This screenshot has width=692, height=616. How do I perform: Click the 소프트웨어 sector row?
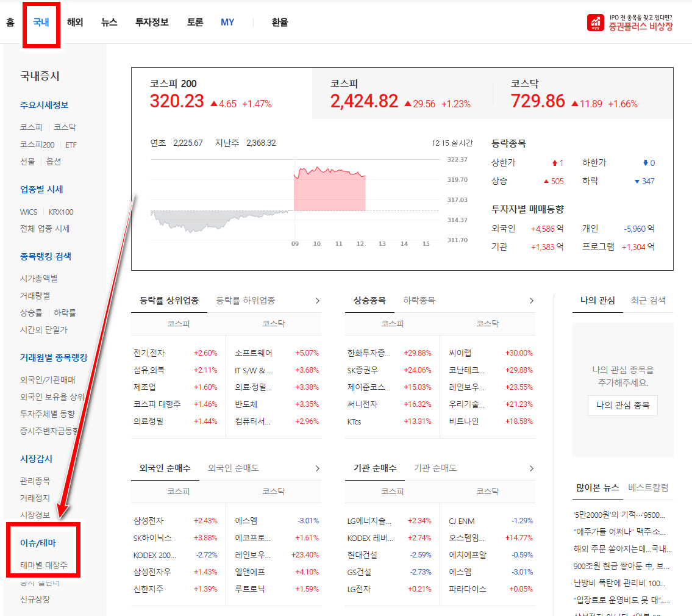coord(277,353)
